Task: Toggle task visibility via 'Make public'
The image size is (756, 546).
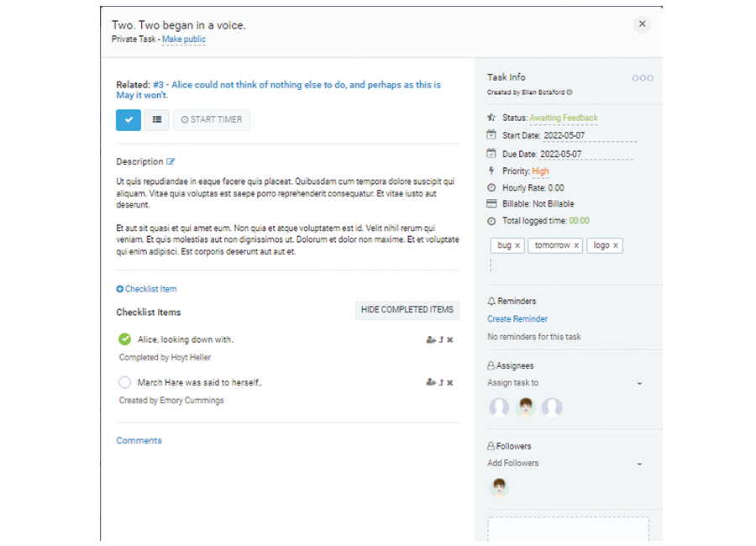Action: tap(183, 39)
